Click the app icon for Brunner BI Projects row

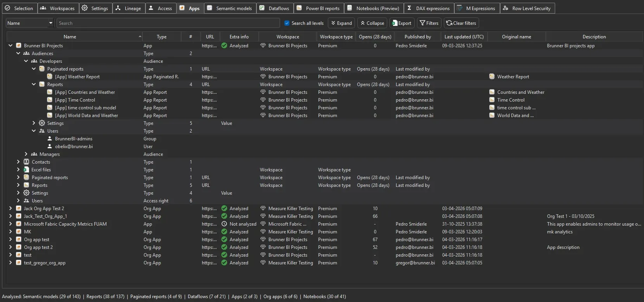click(x=19, y=46)
